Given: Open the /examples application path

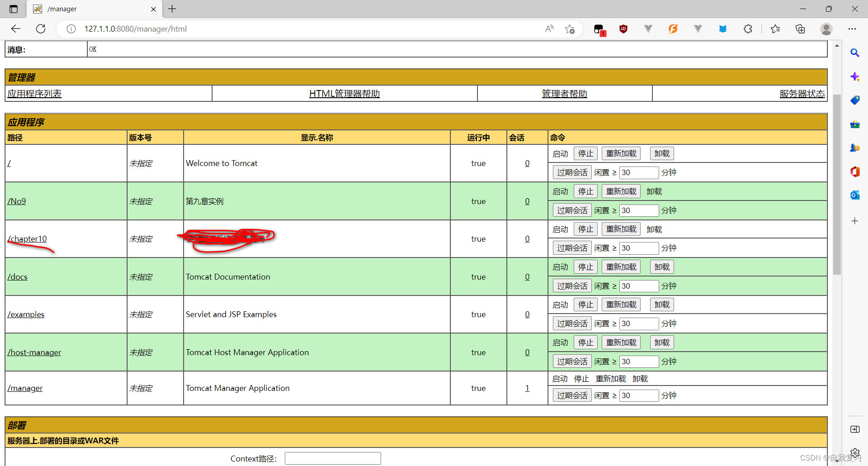Looking at the screenshot, I should [x=26, y=314].
